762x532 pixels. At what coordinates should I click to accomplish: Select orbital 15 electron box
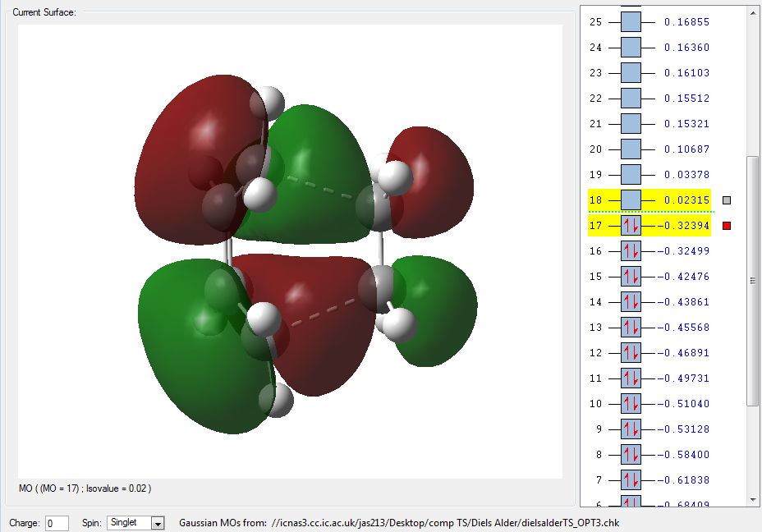click(631, 276)
